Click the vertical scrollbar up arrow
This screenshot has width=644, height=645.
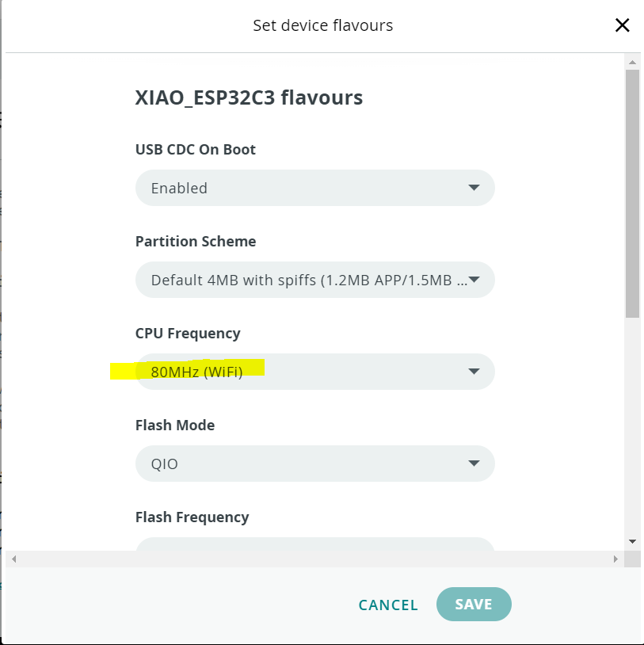tap(632, 62)
